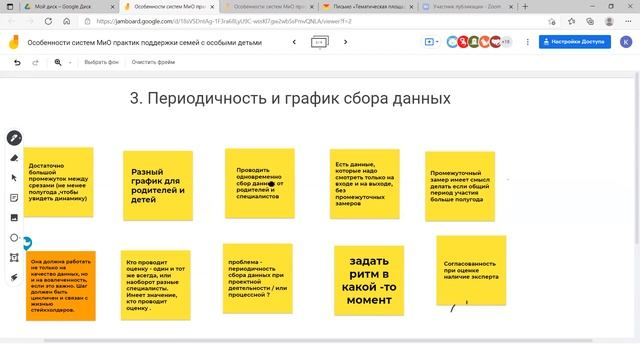Screen dimensions: 640x360
Task: Open the frame bar thumbnail
Action: [320, 42]
